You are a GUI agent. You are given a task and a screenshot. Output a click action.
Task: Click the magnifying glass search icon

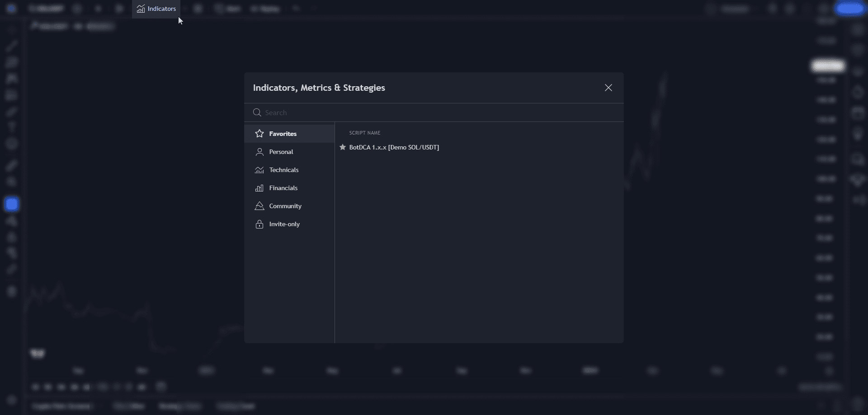pyautogui.click(x=257, y=112)
